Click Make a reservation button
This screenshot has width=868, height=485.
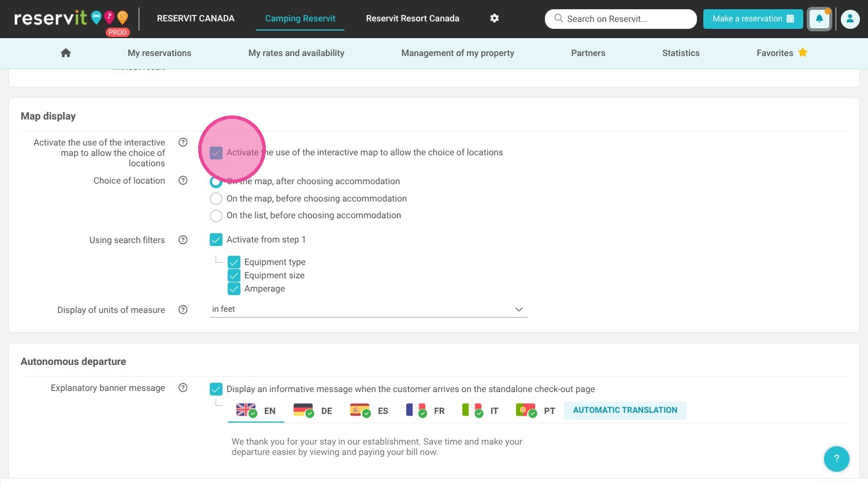coord(753,18)
